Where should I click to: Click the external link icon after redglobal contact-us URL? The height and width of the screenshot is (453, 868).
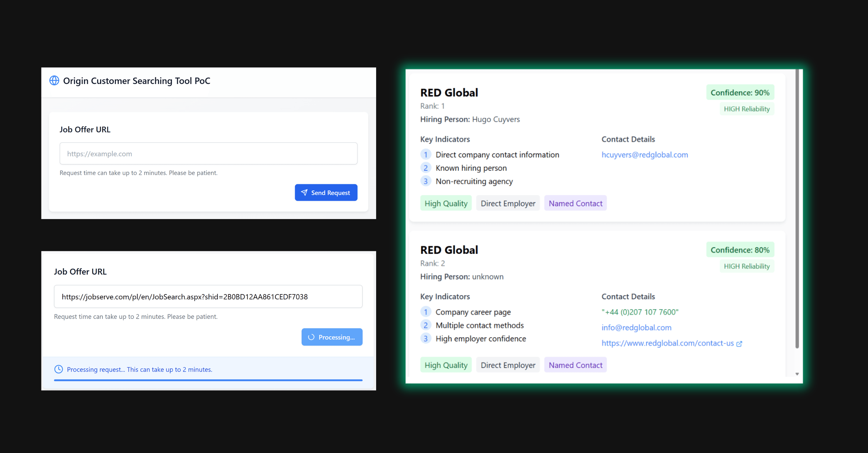pos(739,343)
